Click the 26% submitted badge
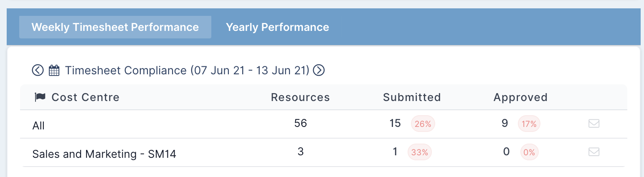This screenshot has height=177, width=644. click(x=423, y=124)
